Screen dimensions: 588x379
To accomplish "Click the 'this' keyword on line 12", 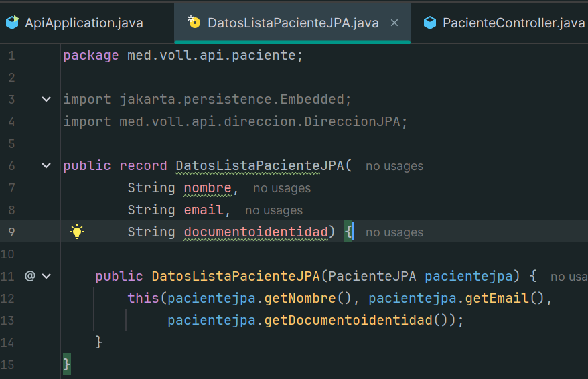I will [143, 299].
